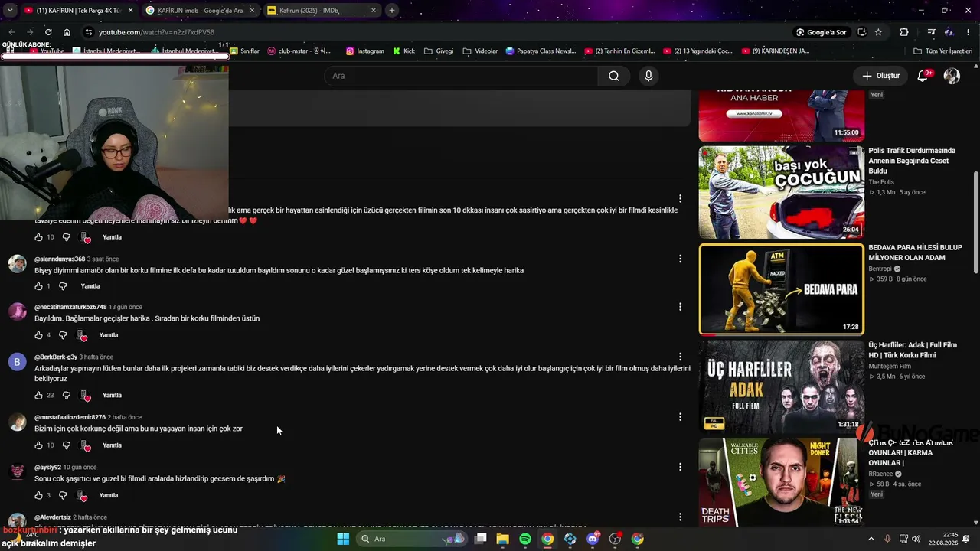Open YouTube notifications bell
The width and height of the screenshot is (980, 551).
click(923, 76)
